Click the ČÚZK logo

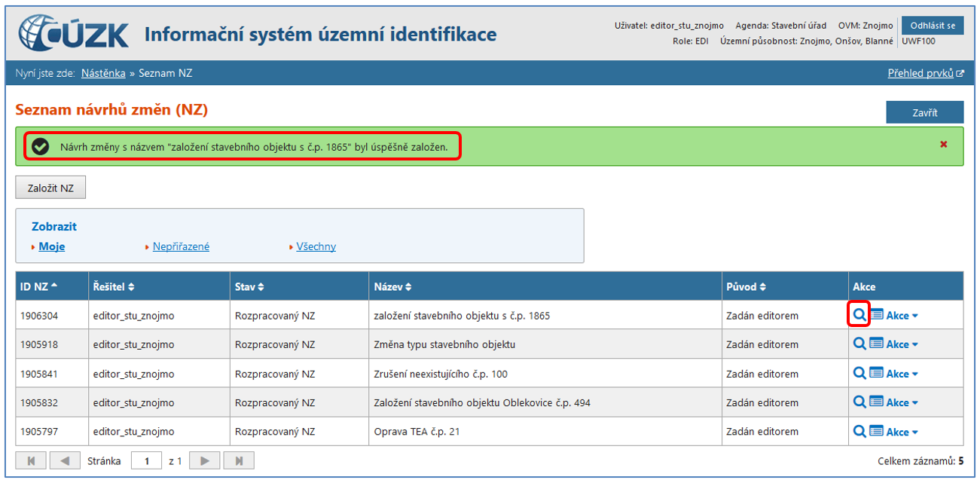[74, 34]
